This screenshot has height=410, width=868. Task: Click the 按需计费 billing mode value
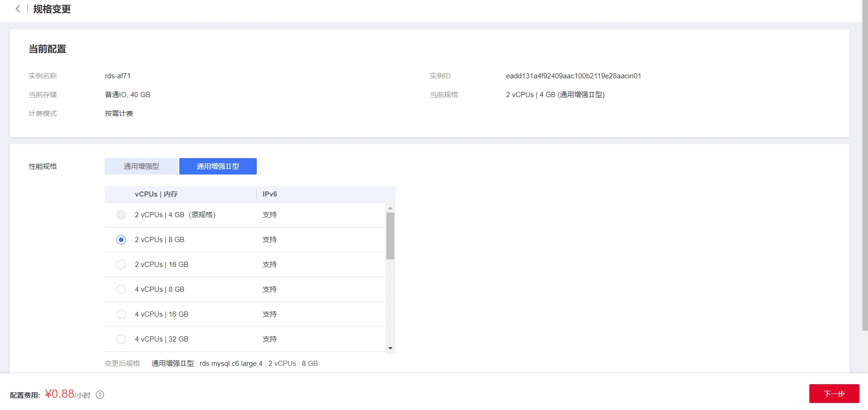(x=119, y=114)
